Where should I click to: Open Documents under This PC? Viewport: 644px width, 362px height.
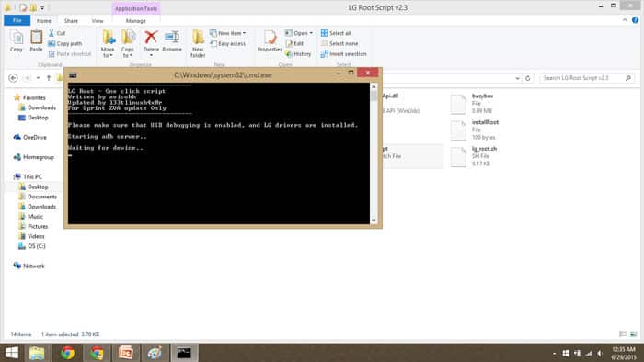pyautogui.click(x=39, y=197)
